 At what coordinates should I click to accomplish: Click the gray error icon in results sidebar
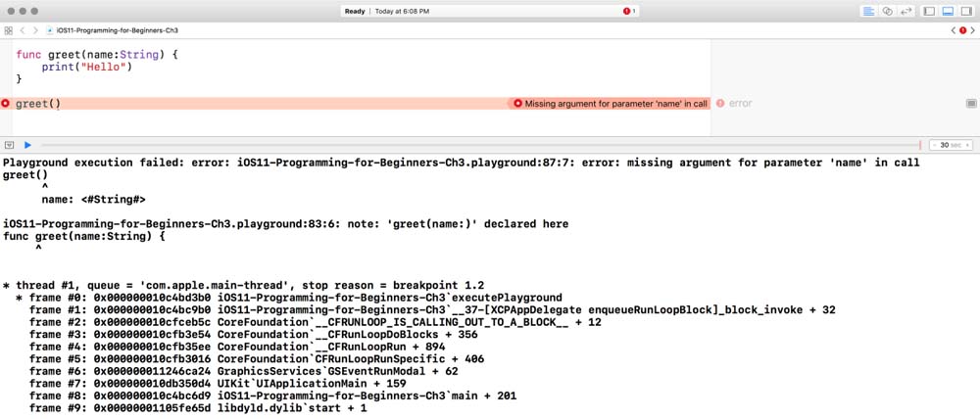720,103
